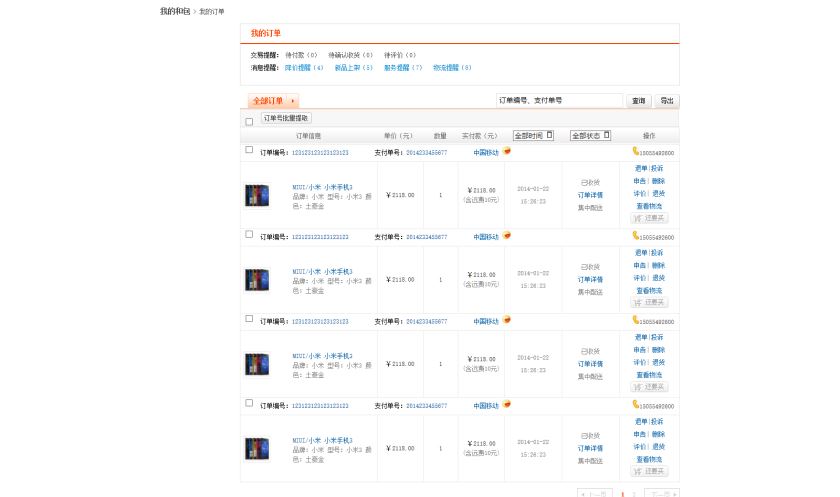Image resolution: width=840 pixels, height=497 pixels.
Task: Tick the select-all checkbox beside 订单号批量提取
Action: tap(249, 122)
